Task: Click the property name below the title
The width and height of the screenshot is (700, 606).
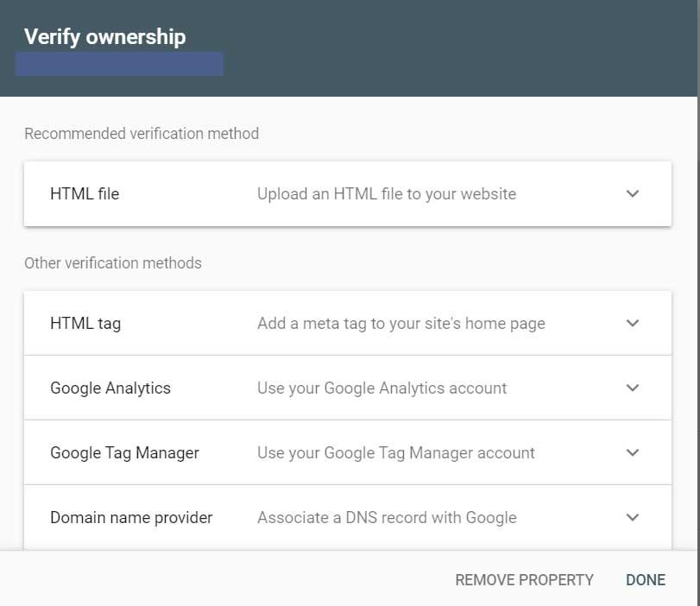Action: pos(119,63)
